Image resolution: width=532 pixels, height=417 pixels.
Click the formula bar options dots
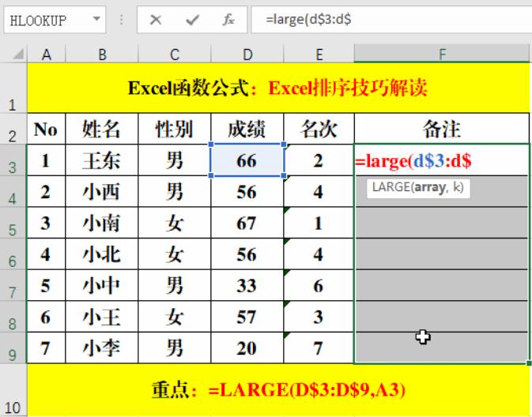[121, 20]
